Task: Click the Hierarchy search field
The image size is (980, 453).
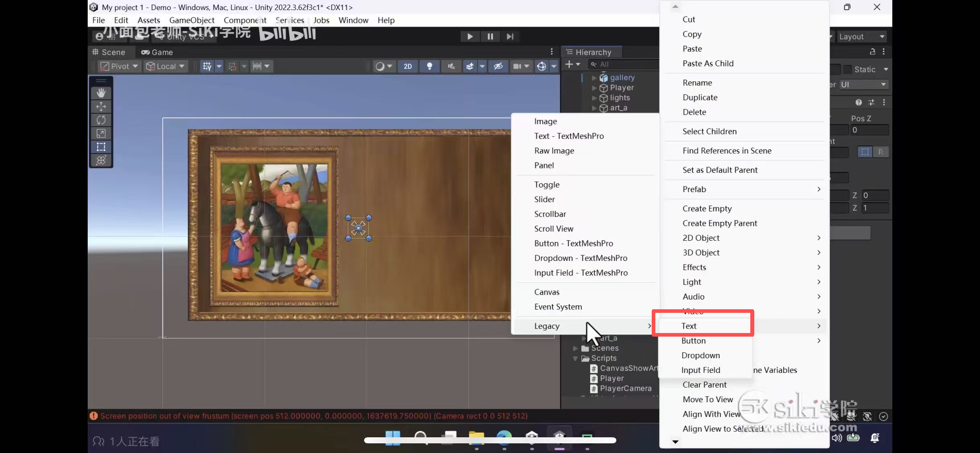Action: 624,64
